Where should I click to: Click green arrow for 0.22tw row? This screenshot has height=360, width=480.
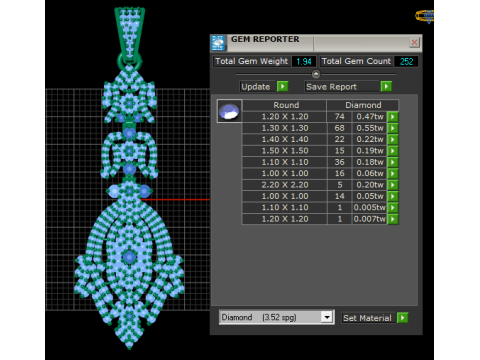coord(393,139)
